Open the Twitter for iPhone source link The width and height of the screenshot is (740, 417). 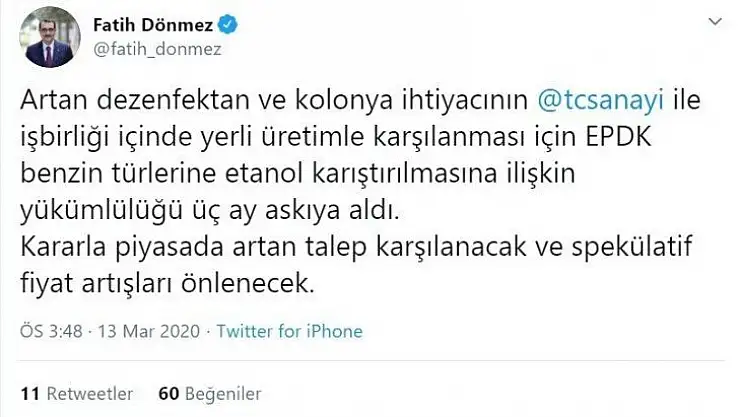click(289, 331)
